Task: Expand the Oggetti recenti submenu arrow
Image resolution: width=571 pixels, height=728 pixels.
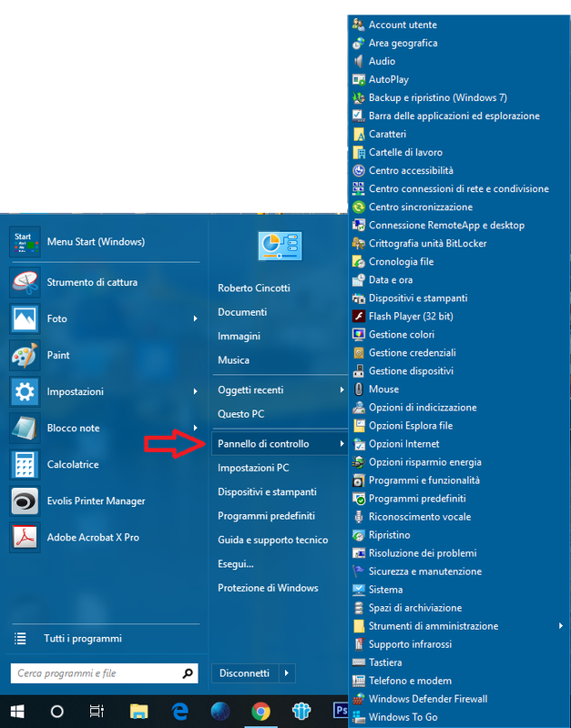Action: (342, 390)
